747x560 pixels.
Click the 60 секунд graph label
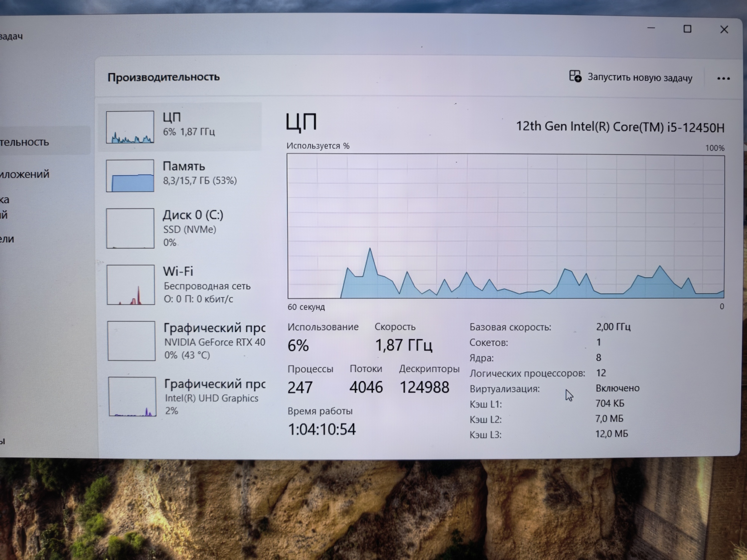coord(306,307)
